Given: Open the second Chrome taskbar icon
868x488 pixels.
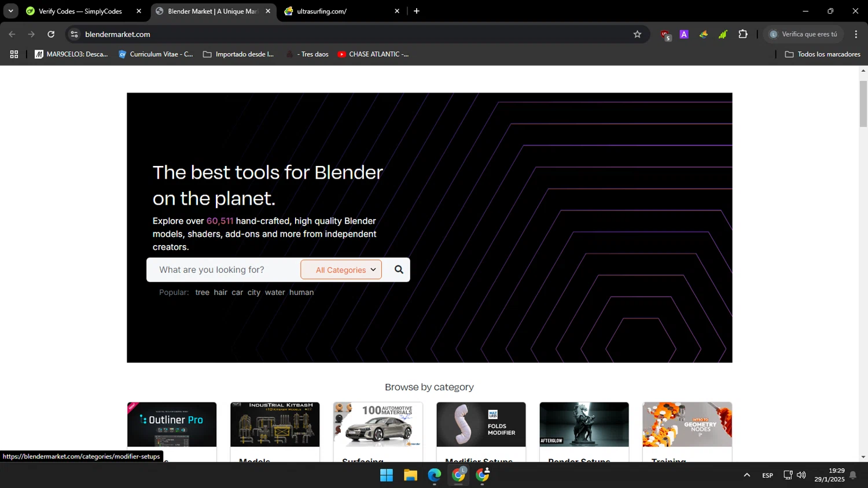Looking at the screenshot, I should (483, 475).
